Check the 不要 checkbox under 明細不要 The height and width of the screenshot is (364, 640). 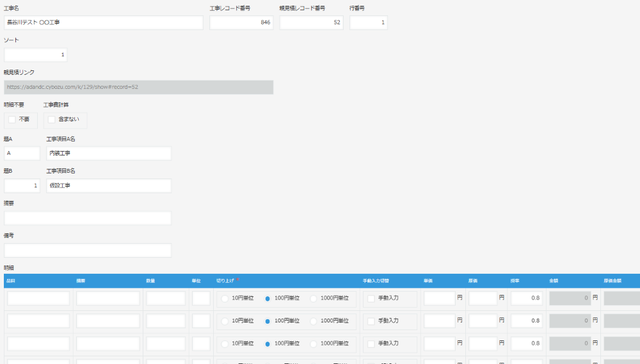click(12, 120)
